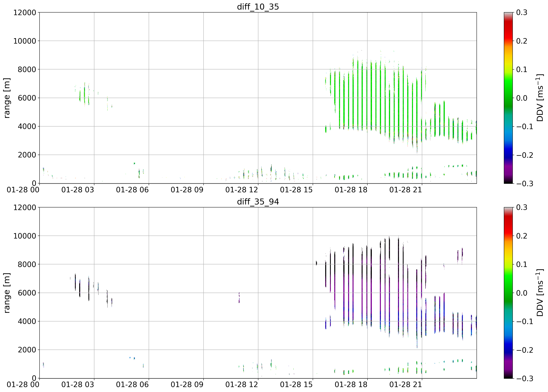Click the 0.3 colorbar tick of diff_35_94

coord(522,208)
